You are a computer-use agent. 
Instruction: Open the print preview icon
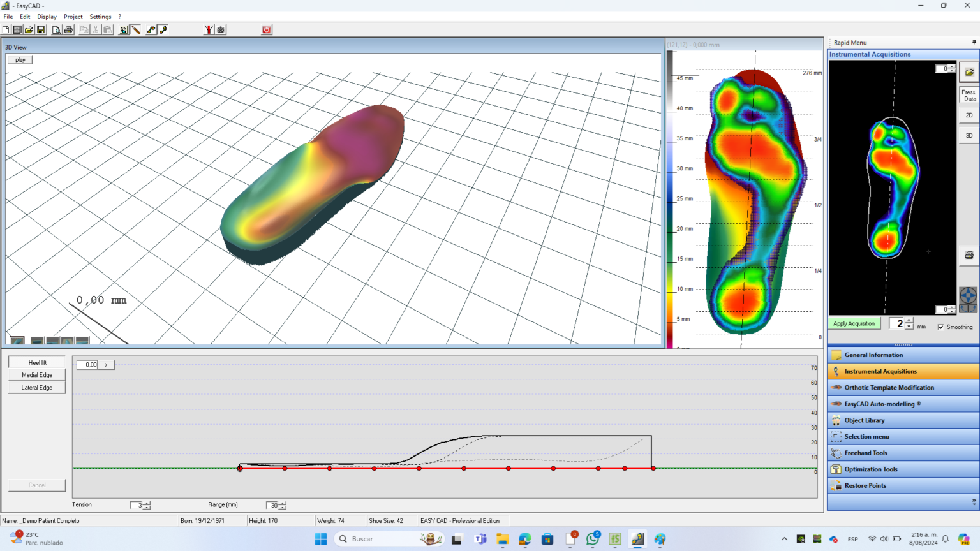pos(56,29)
